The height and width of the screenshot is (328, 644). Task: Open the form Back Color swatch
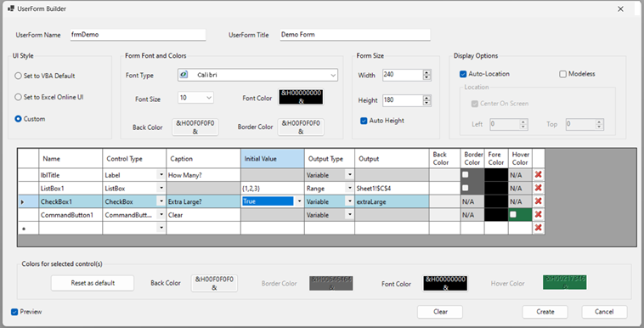click(x=195, y=127)
